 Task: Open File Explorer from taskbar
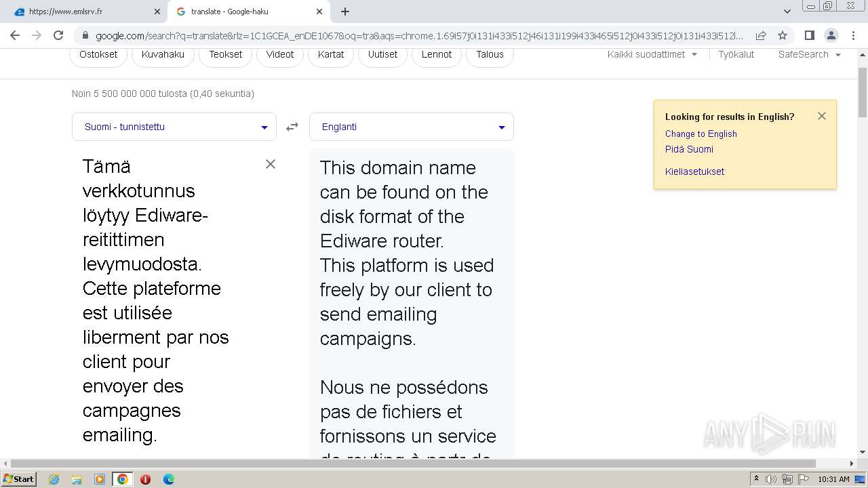coord(77,479)
